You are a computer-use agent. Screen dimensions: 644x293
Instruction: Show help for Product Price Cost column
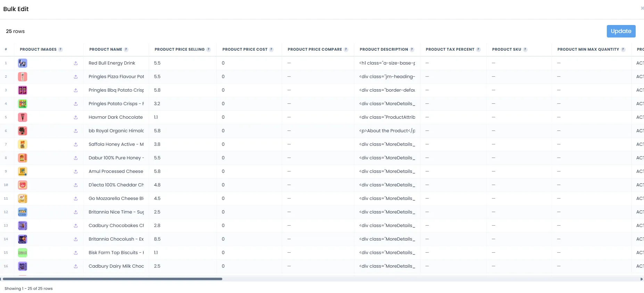[x=271, y=50]
